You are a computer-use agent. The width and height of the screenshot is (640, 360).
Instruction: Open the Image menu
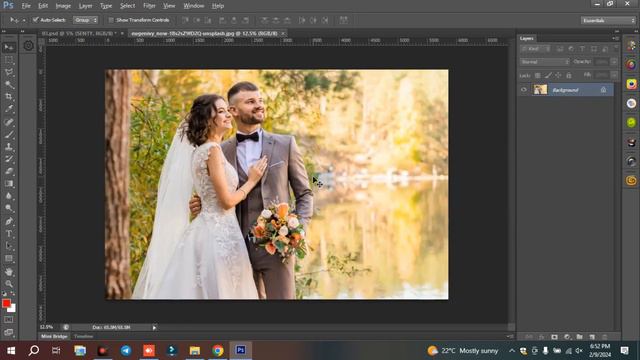point(63,6)
